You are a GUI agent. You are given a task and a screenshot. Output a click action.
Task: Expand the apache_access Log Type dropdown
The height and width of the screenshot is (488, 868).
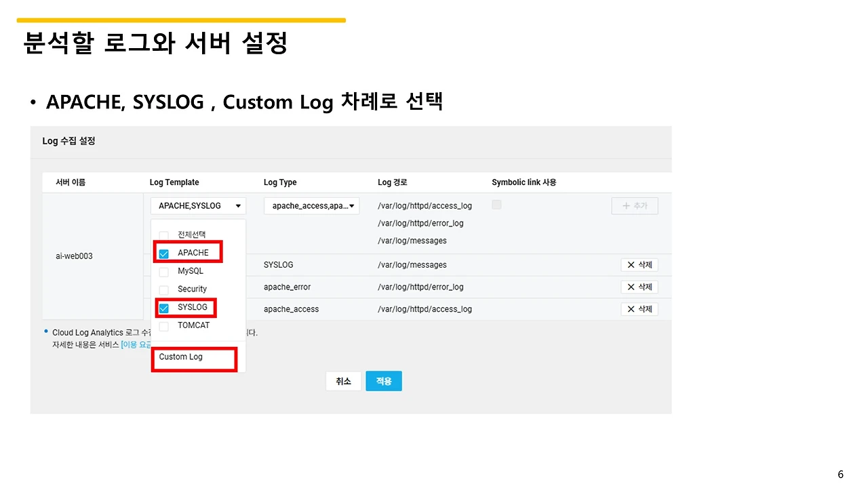(311, 206)
